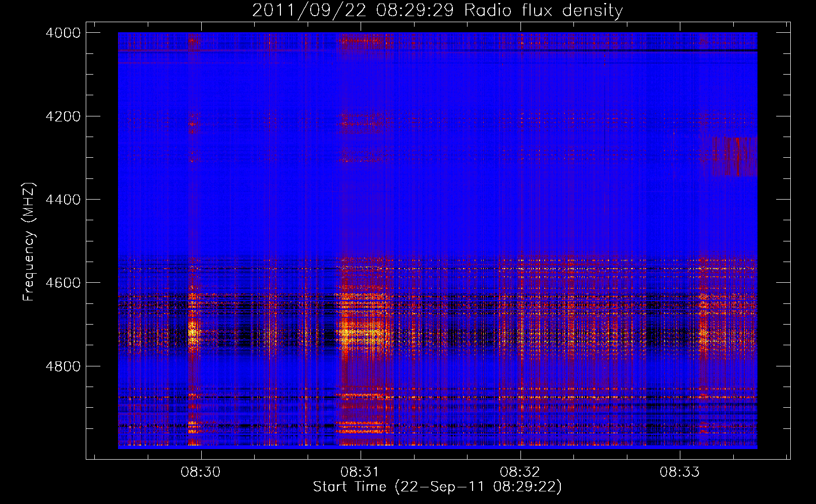Viewport: 816px width, 504px height.
Task: Click the bright yellow burst near 08:30 at 4720 MHz
Action: coord(193,333)
